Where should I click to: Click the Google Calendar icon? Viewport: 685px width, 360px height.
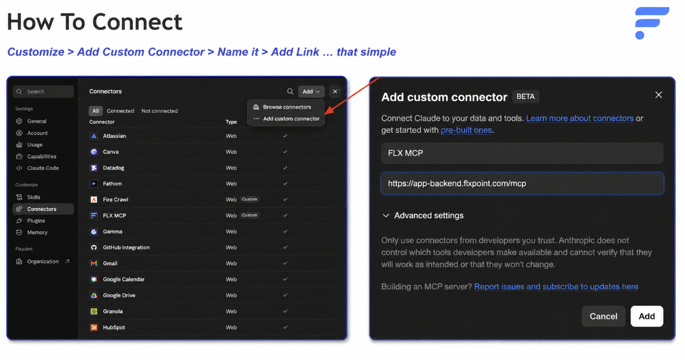pos(93,279)
